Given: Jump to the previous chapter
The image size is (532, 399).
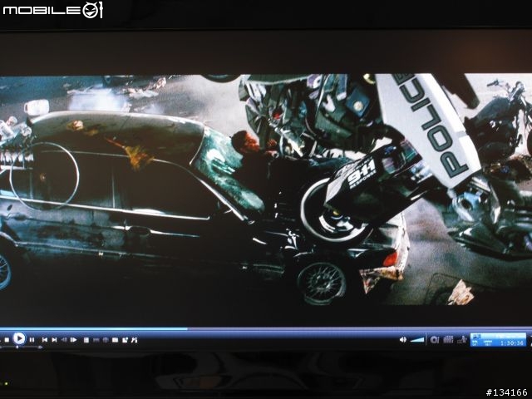Looking at the screenshot, I should pyautogui.click(x=44, y=340).
